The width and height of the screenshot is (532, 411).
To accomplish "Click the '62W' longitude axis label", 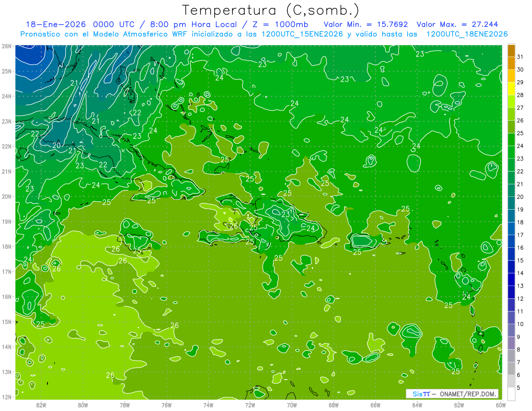I will (x=459, y=405).
